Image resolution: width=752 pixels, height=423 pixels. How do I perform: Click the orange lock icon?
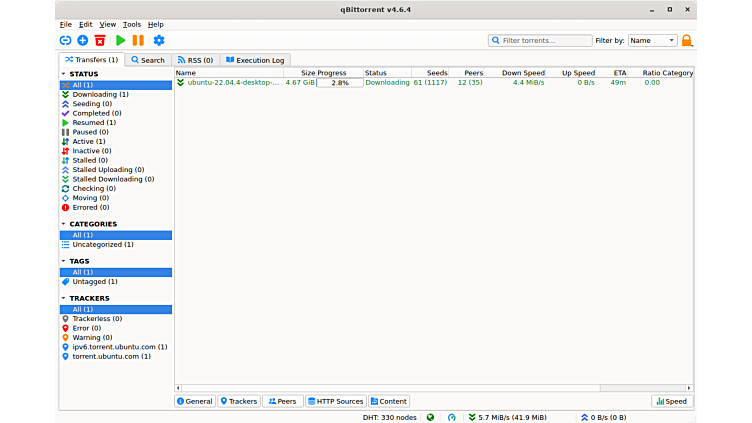(686, 40)
